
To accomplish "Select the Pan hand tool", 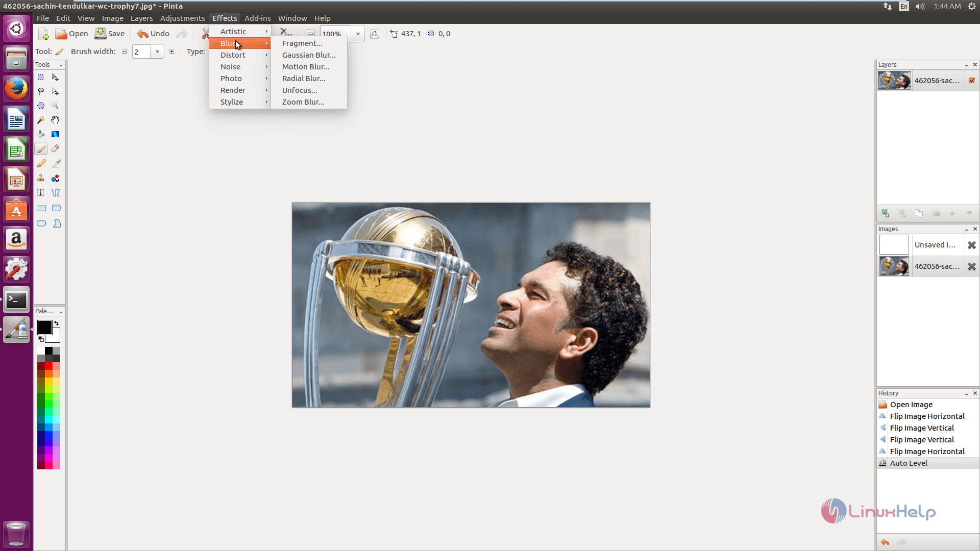I will tap(55, 120).
